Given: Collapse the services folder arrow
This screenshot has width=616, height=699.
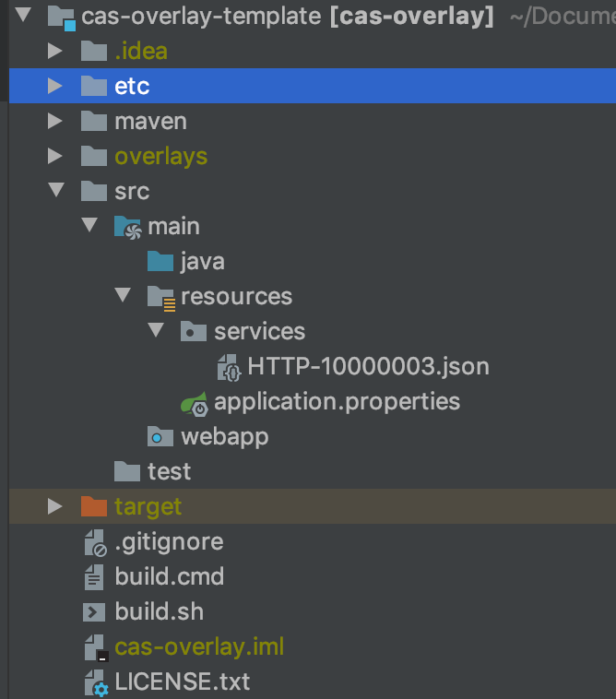Looking at the screenshot, I should (155, 331).
